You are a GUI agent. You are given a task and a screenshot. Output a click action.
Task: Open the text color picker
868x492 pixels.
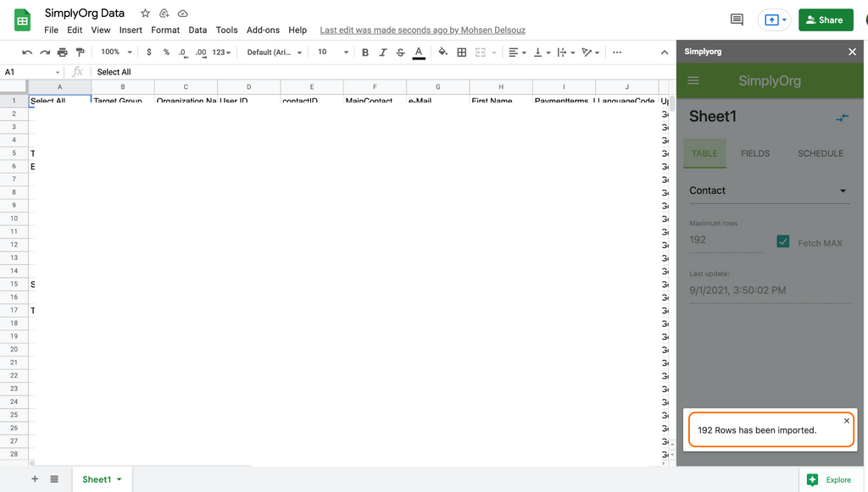pos(419,53)
